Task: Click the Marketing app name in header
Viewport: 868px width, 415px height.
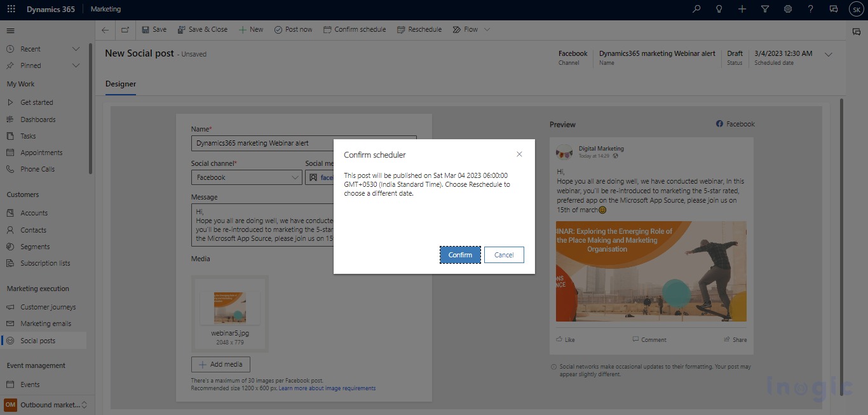Action: pos(105,10)
